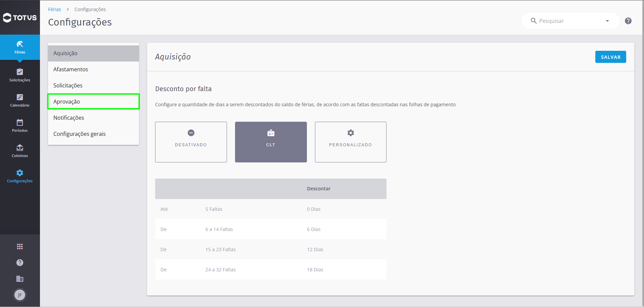Open Coletivas in the sidebar
Image resolution: width=644 pixels, height=307 pixels.
20,151
